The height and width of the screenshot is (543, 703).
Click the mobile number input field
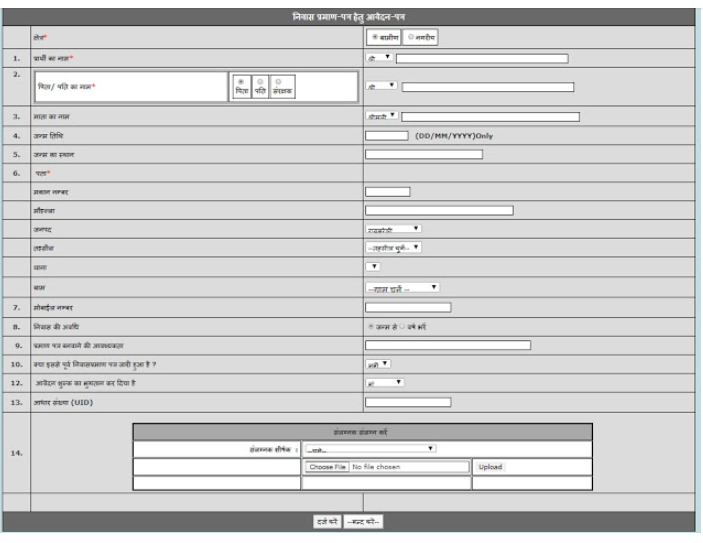pos(408,307)
